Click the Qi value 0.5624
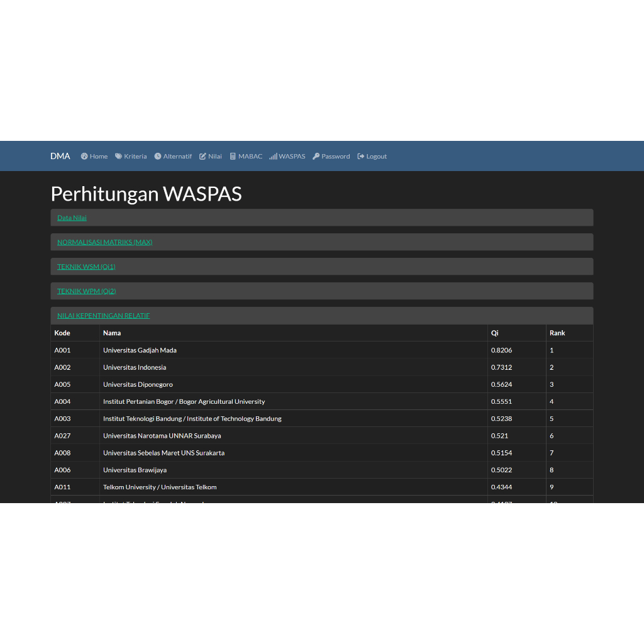Viewport: 644px width, 644px height. 501,384
